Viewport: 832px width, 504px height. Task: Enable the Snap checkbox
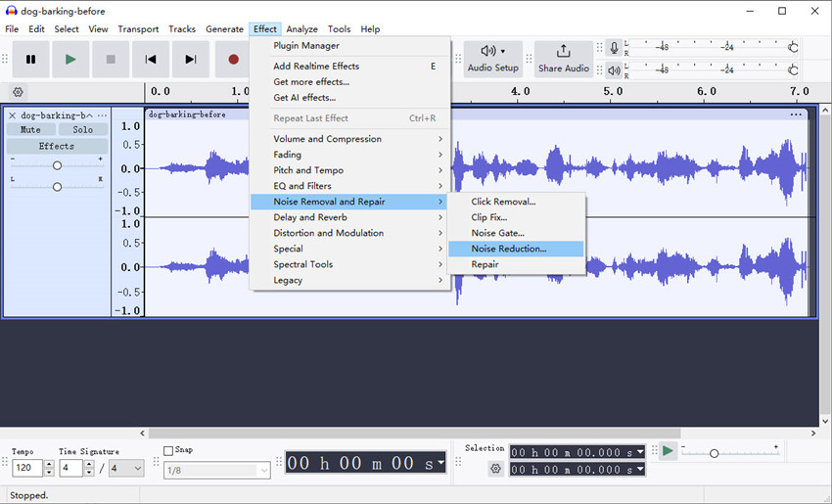point(168,450)
